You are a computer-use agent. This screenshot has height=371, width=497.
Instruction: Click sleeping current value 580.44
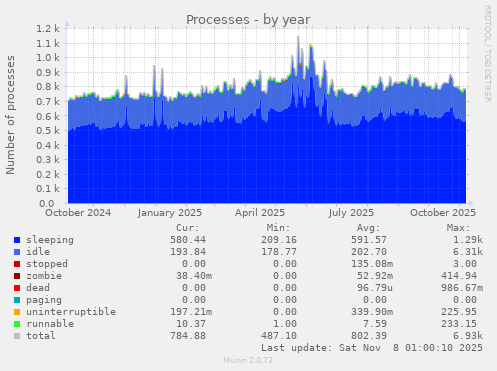(x=188, y=240)
